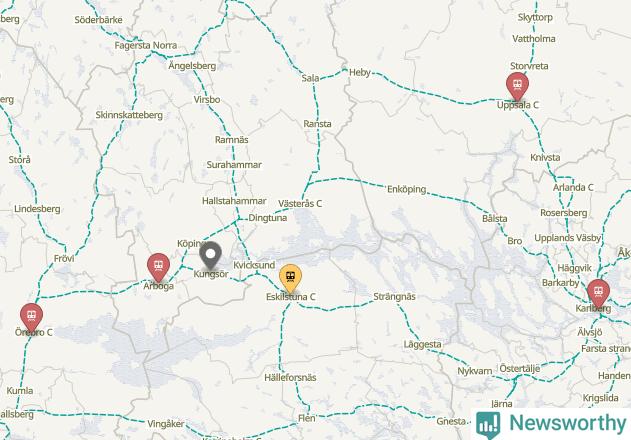Select the Fagersta Norra station label

pos(146,45)
